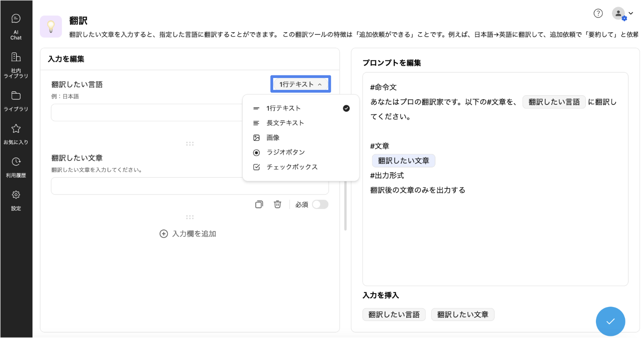This screenshot has height=338, width=644.
Task: Collapse the 1行テキスト type dropdown
Action: [x=301, y=84]
